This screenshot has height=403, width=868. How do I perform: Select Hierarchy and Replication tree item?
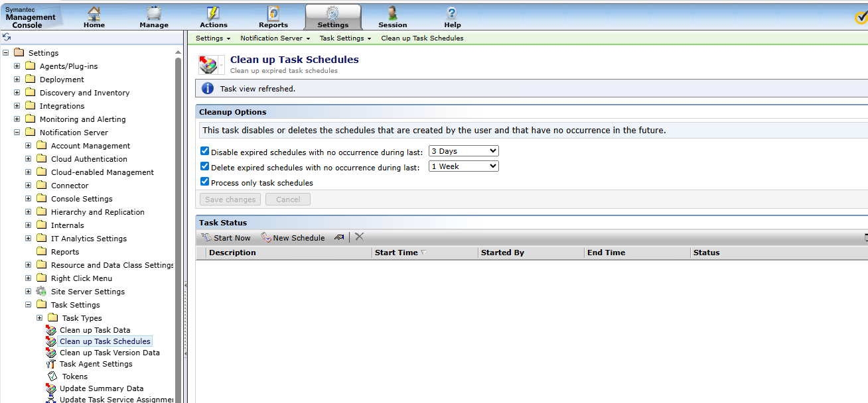pos(98,212)
